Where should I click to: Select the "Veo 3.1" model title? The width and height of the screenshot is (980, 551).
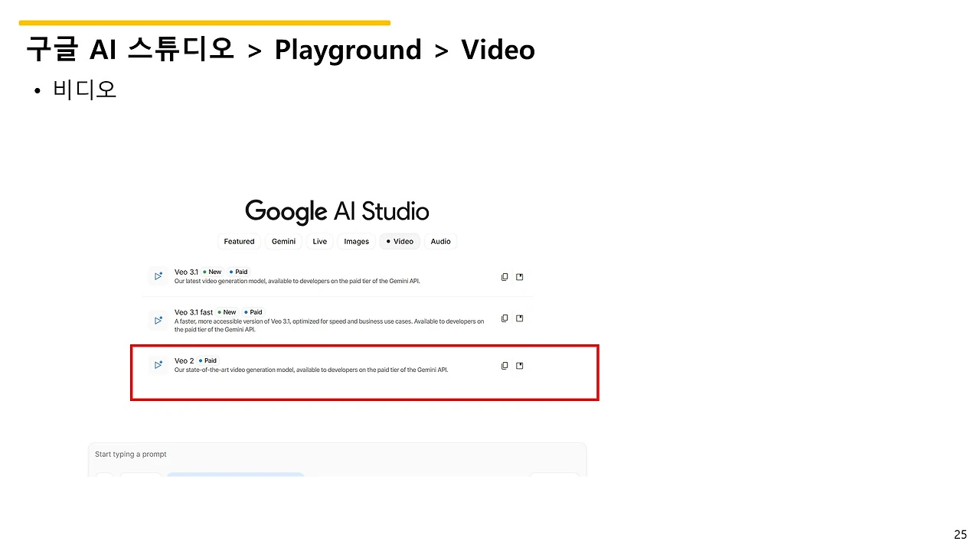pos(186,272)
